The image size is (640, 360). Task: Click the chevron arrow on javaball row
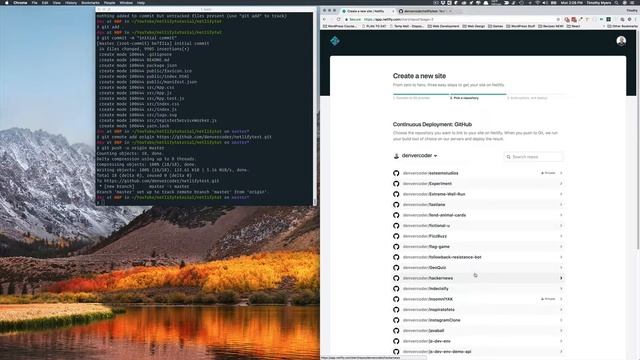(x=561, y=331)
